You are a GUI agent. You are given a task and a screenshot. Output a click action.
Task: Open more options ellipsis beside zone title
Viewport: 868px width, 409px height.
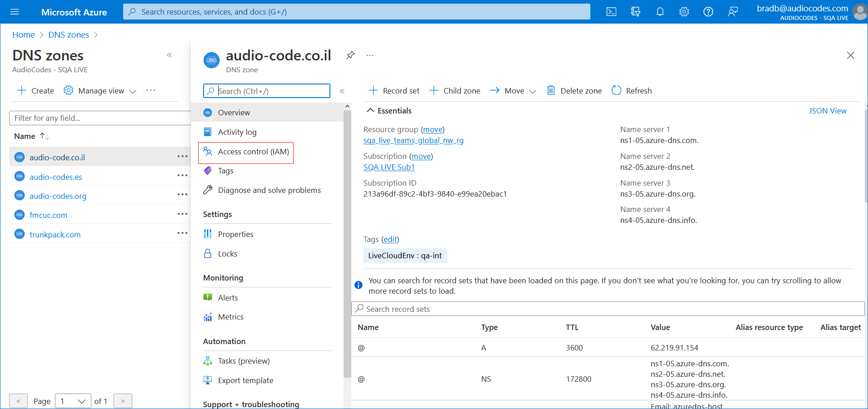tap(370, 55)
